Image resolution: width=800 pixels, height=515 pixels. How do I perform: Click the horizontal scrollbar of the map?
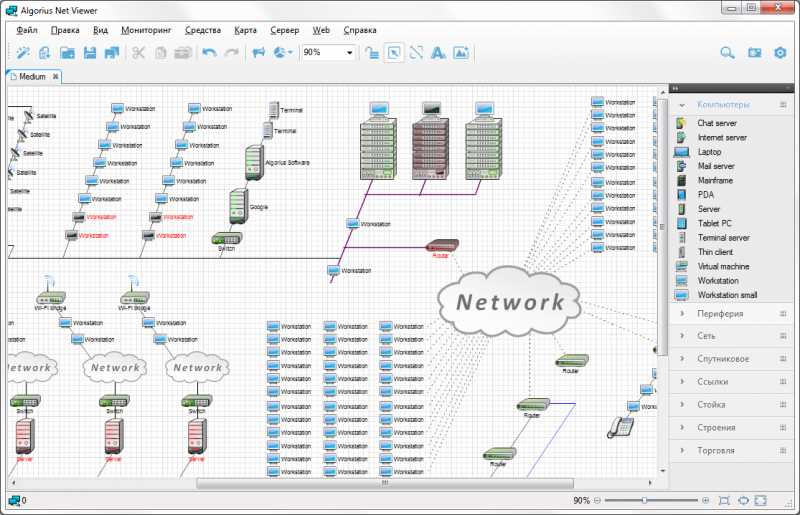(385, 482)
